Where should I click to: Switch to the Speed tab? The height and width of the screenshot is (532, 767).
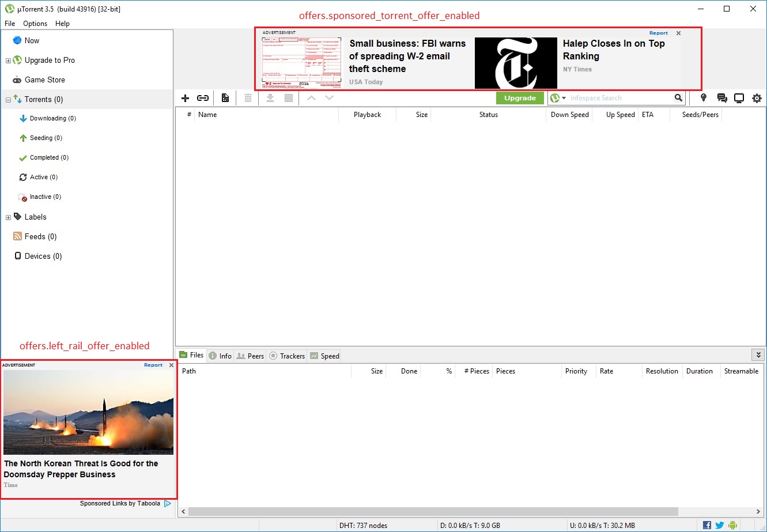point(324,356)
